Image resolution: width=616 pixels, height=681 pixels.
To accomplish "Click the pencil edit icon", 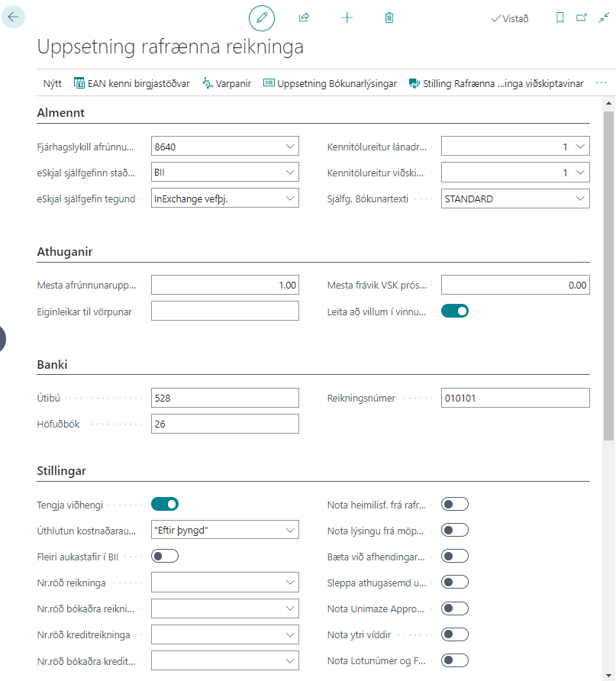I will 262,18.
